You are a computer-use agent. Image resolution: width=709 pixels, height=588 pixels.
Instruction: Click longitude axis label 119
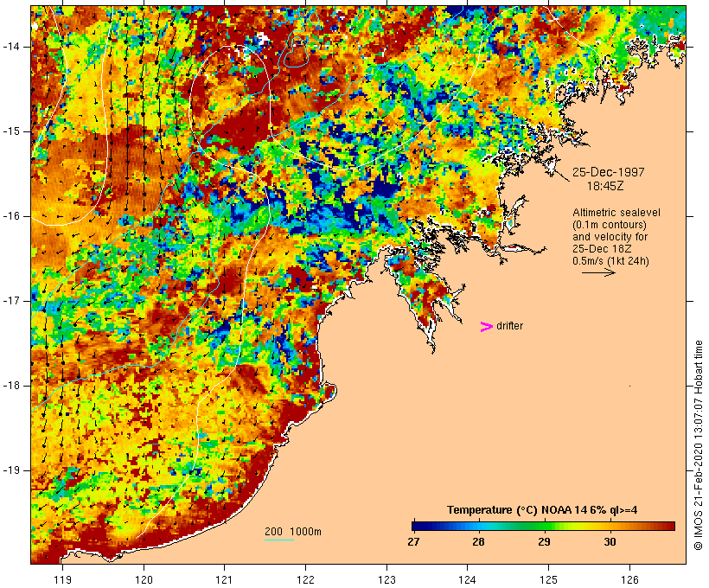click(x=62, y=579)
